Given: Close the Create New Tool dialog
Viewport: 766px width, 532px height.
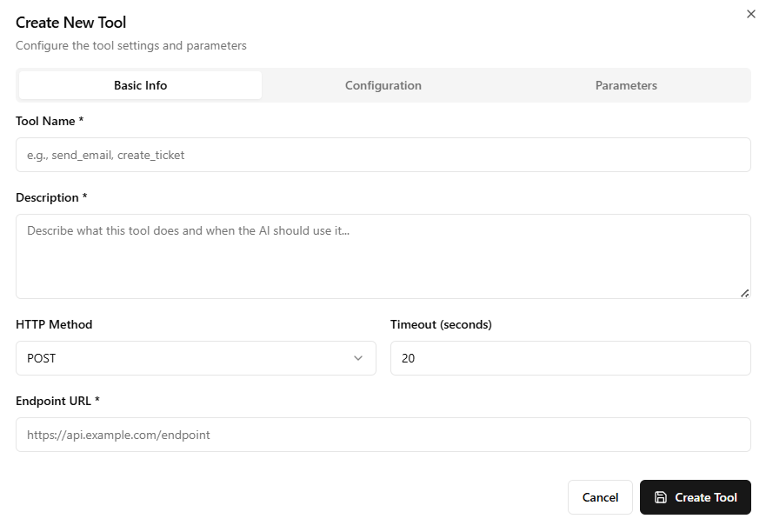Looking at the screenshot, I should 751,14.
